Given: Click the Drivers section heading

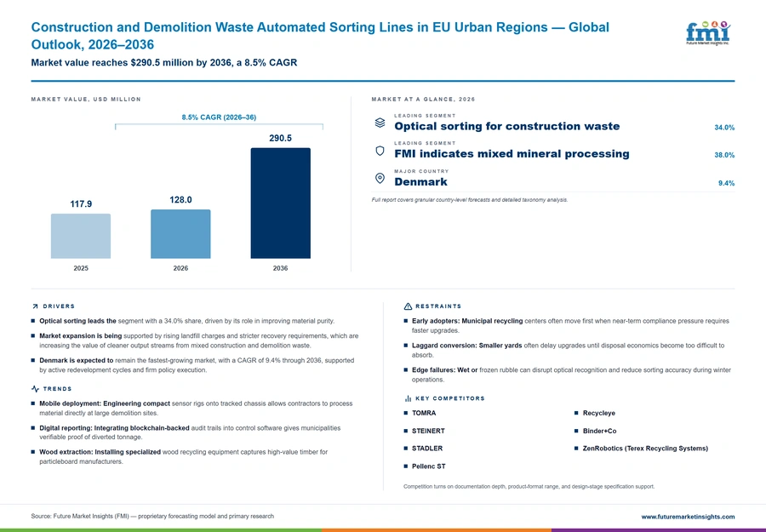Looking at the screenshot, I should pyautogui.click(x=59, y=306).
